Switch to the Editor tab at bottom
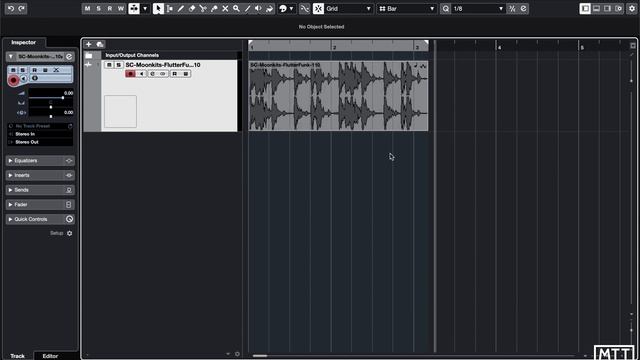The height and width of the screenshot is (360, 640). (x=50, y=356)
